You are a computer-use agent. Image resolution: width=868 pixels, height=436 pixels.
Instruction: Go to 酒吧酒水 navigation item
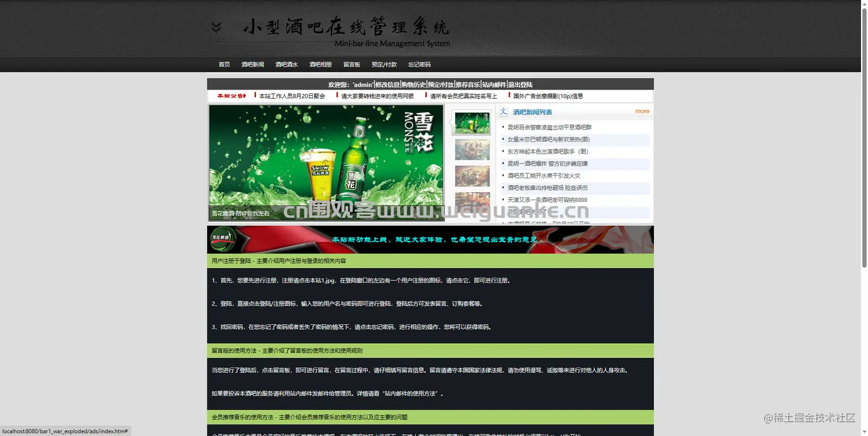pyautogui.click(x=286, y=65)
